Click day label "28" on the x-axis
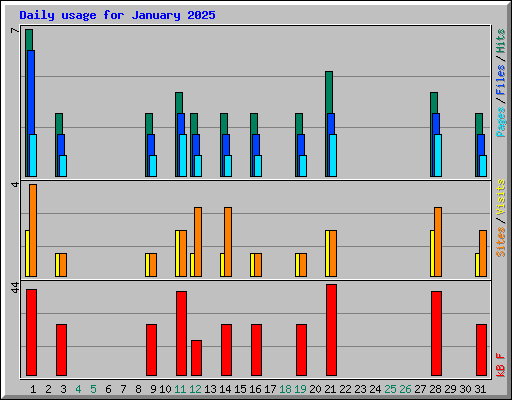The width and height of the screenshot is (512, 400). [435, 389]
